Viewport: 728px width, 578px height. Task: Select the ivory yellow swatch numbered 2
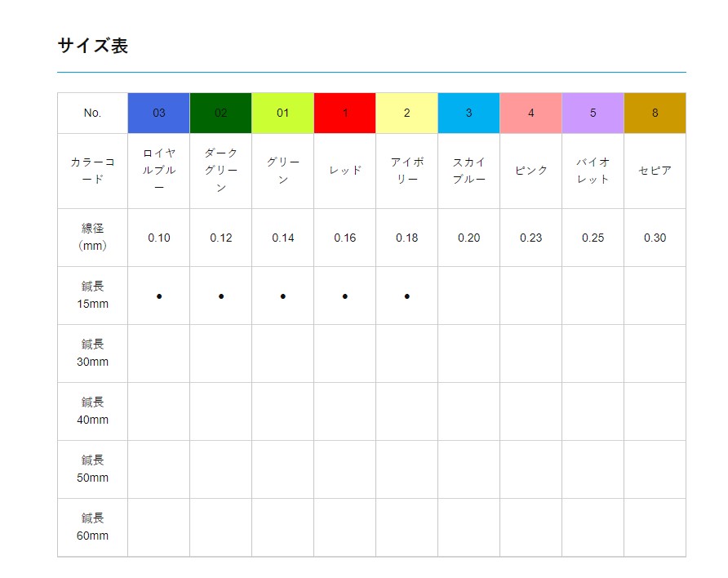(406, 113)
